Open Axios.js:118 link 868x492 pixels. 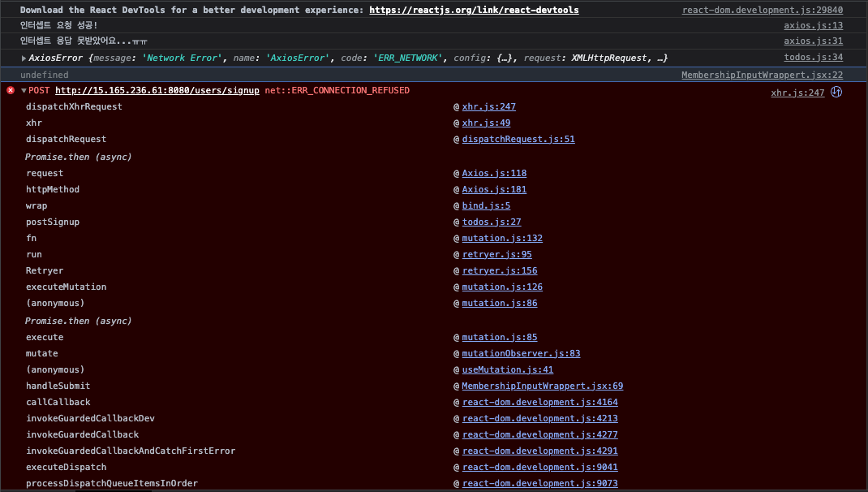[494, 174]
